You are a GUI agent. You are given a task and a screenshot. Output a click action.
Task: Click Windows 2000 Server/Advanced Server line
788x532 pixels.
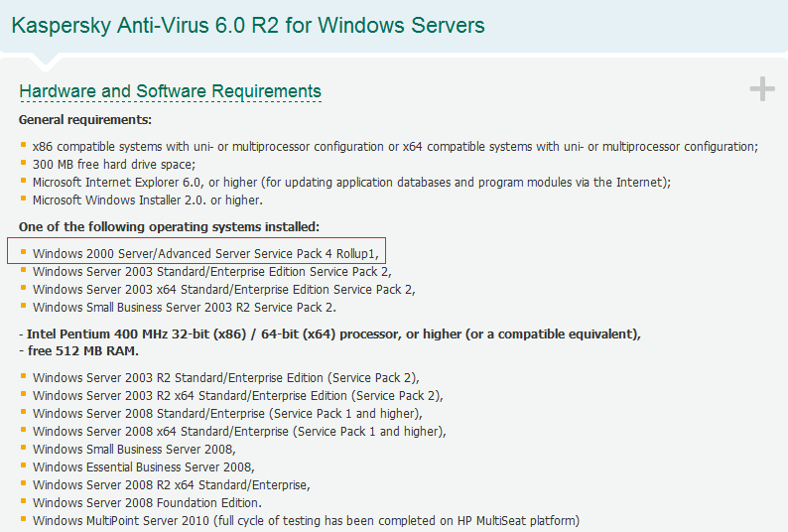click(x=205, y=253)
